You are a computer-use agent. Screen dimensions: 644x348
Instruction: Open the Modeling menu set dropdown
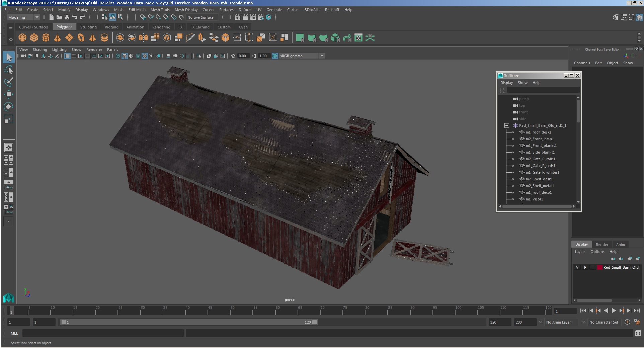pos(23,17)
